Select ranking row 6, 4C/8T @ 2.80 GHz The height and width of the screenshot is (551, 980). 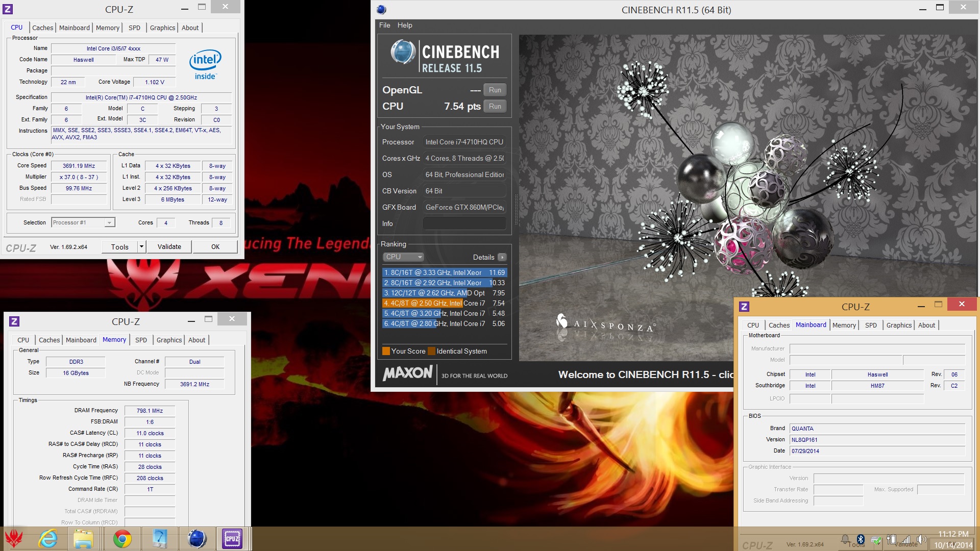pos(445,323)
